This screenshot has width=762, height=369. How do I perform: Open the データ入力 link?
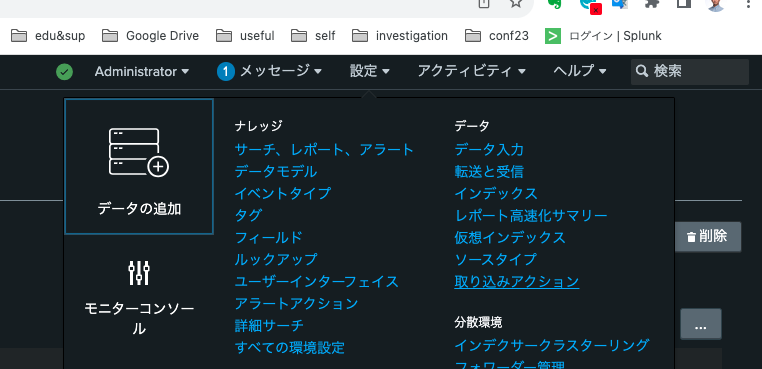pyautogui.click(x=489, y=149)
